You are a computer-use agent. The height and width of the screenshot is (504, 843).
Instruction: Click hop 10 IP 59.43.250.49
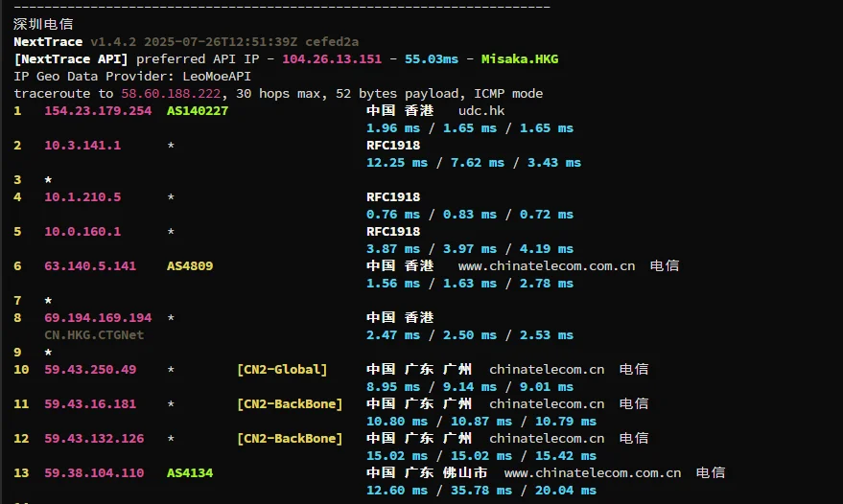[x=90, y=369]
